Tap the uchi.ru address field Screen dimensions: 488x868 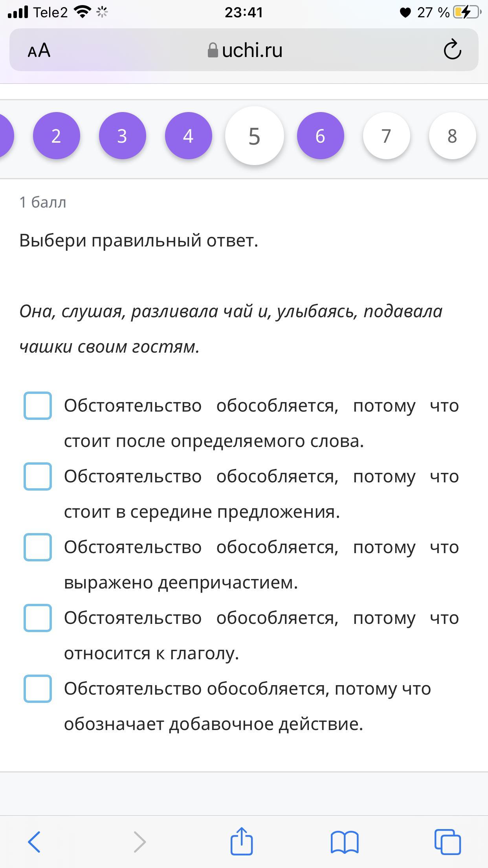point(251,50)
